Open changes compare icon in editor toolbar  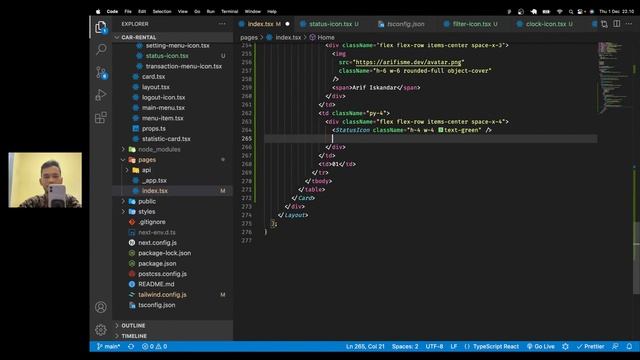click(604, 24)
